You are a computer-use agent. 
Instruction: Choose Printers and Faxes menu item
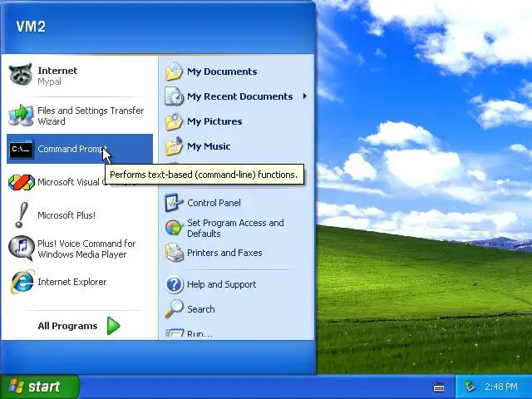point(236,253)
